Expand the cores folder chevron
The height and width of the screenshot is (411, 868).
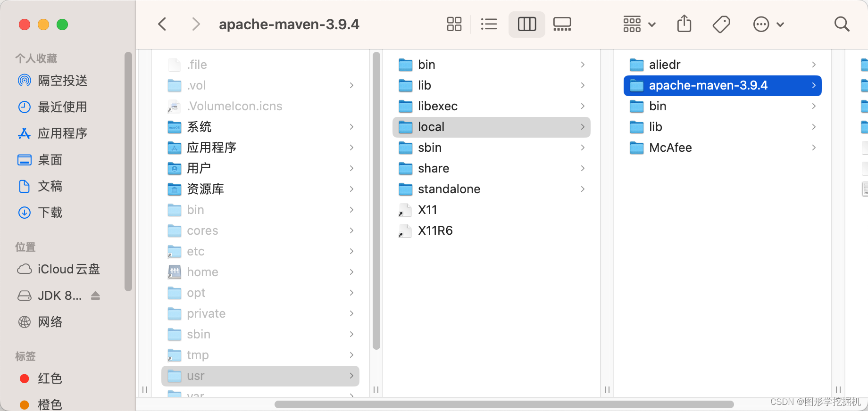click(351, 230)
